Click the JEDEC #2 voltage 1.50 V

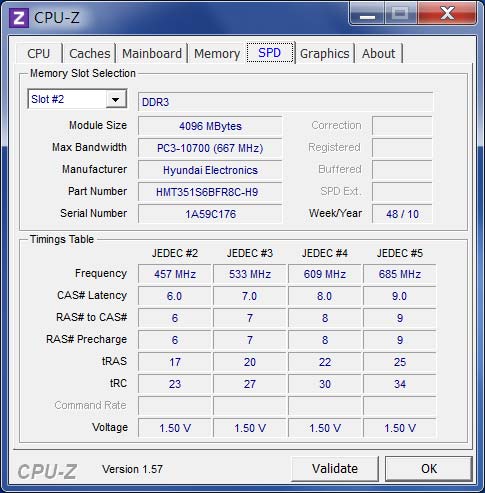[x=175, y=428]
